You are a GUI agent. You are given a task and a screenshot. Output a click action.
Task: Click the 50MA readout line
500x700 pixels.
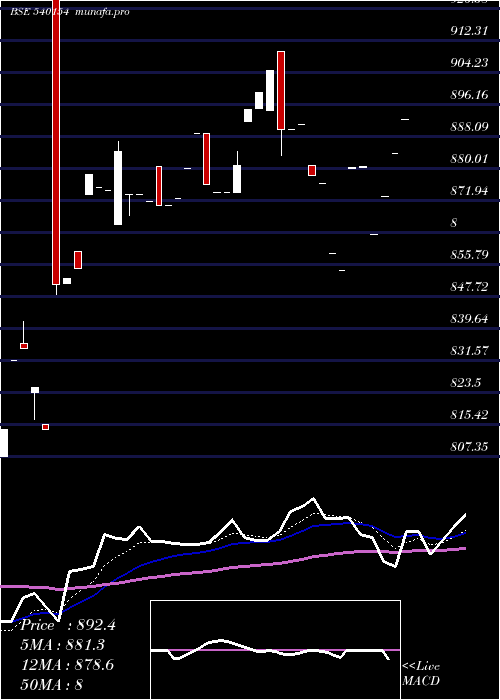coord(52,685)
